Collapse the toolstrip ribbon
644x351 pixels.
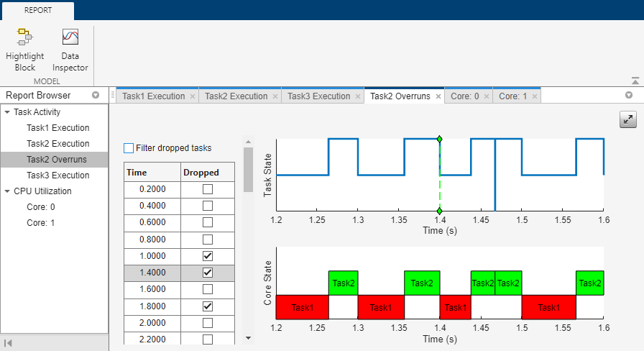click(x=635, y=81)
